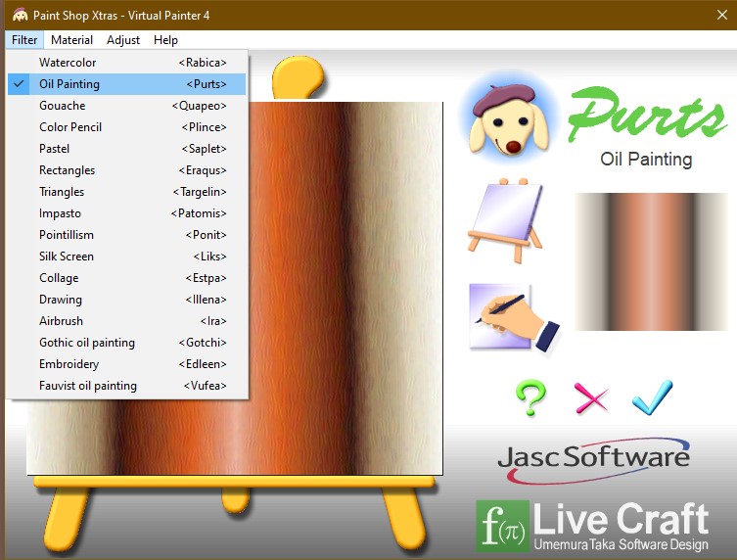Image resolution: width=737 pixels, height=560 pixels.
Task: Select the Watercolor filter
Action: pyautogui.click(x=127, y=63)
